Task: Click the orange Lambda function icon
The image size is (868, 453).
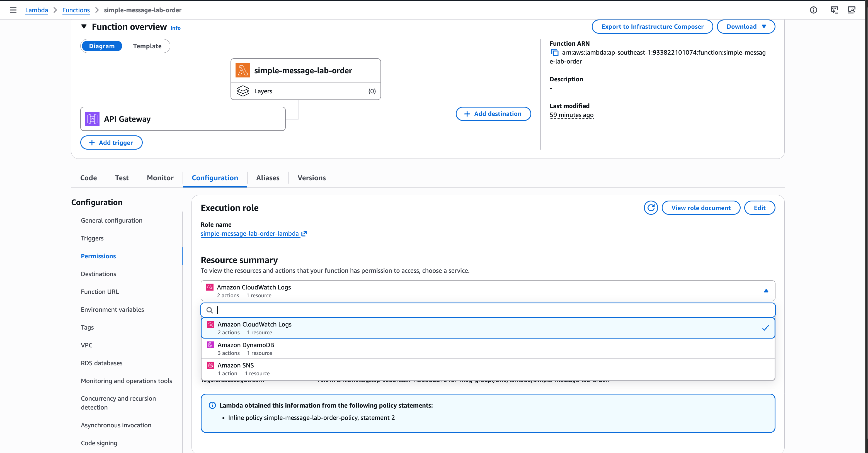Action: tap(243, 70)
